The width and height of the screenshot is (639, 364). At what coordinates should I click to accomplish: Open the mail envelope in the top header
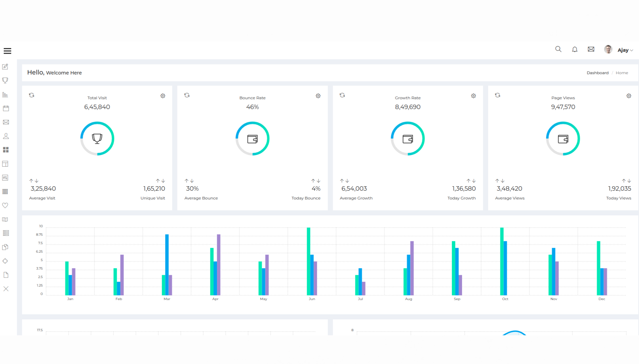pos(591,49)
